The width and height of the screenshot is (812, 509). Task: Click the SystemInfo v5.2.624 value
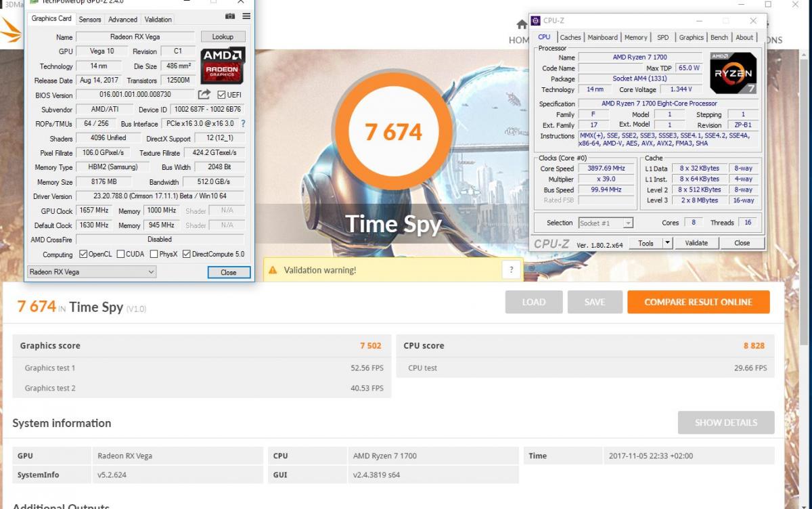(112, 474)
